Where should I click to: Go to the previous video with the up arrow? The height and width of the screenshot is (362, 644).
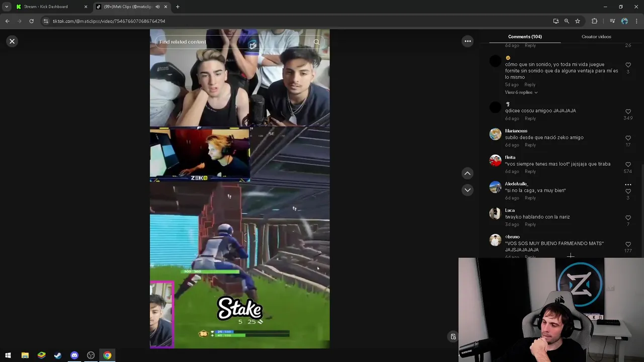click(467, 173)
